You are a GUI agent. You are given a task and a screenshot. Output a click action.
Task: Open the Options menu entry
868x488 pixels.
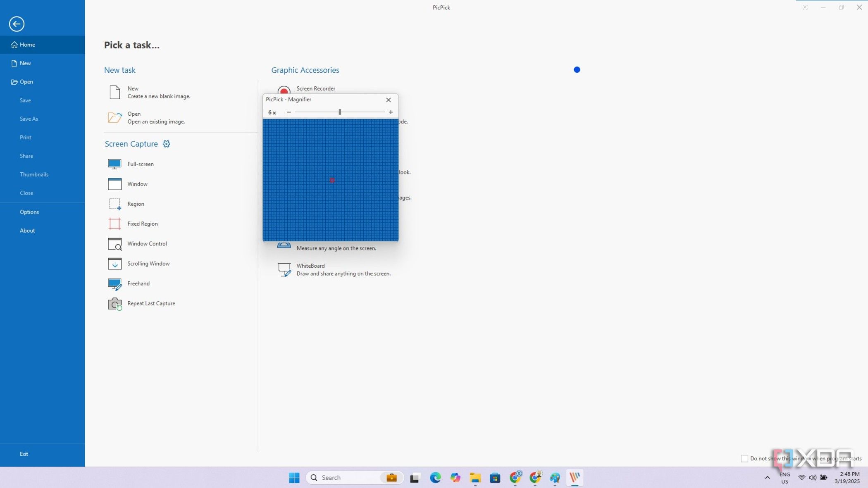click(29, 212)
